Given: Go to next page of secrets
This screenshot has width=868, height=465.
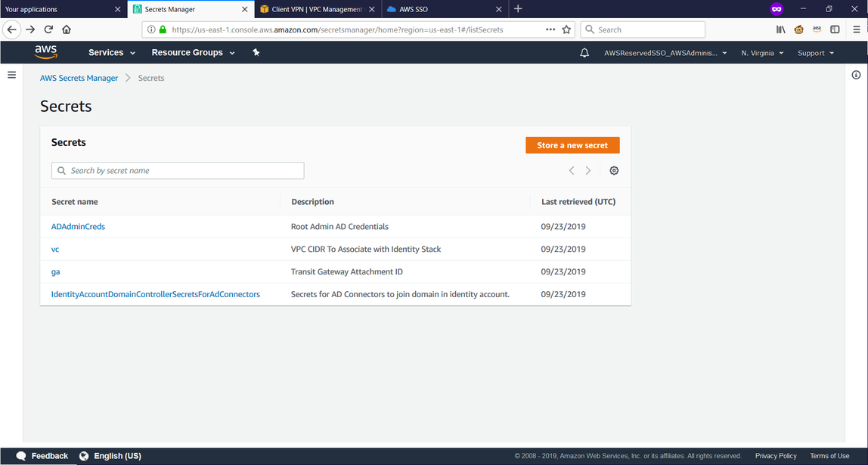Looking at the screenshot, I should coord(588,171).
